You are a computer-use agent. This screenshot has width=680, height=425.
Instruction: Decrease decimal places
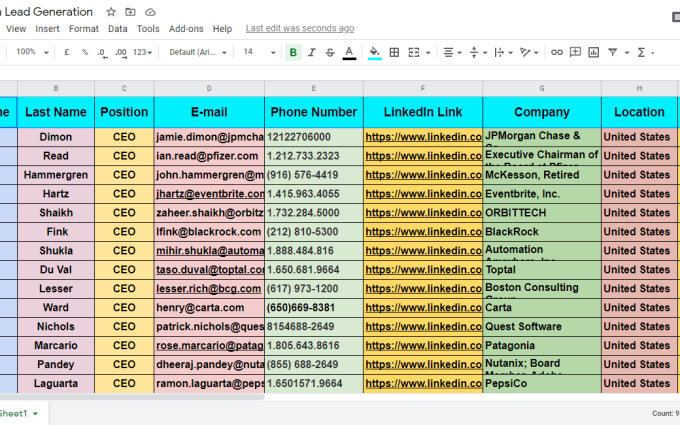102,52
